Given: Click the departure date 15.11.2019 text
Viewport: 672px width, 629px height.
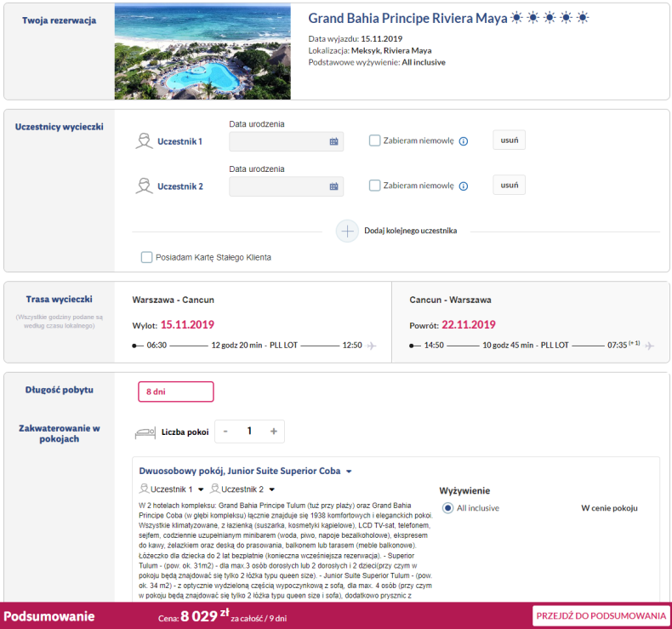Looking at the screenshot, I should pyautogui.click(x=187, y=325).
